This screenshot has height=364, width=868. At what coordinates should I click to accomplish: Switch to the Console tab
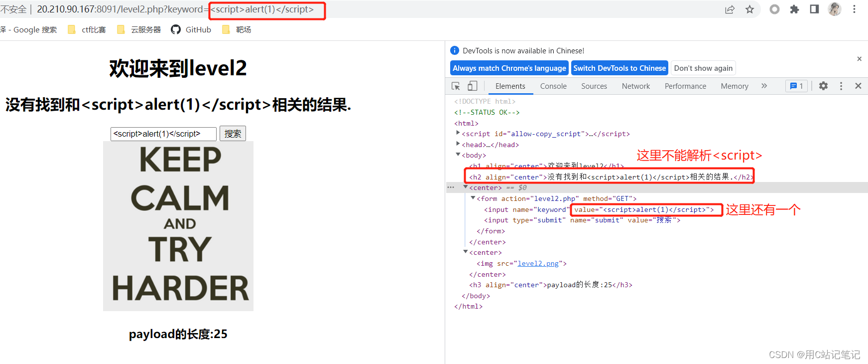click(553, 86)
